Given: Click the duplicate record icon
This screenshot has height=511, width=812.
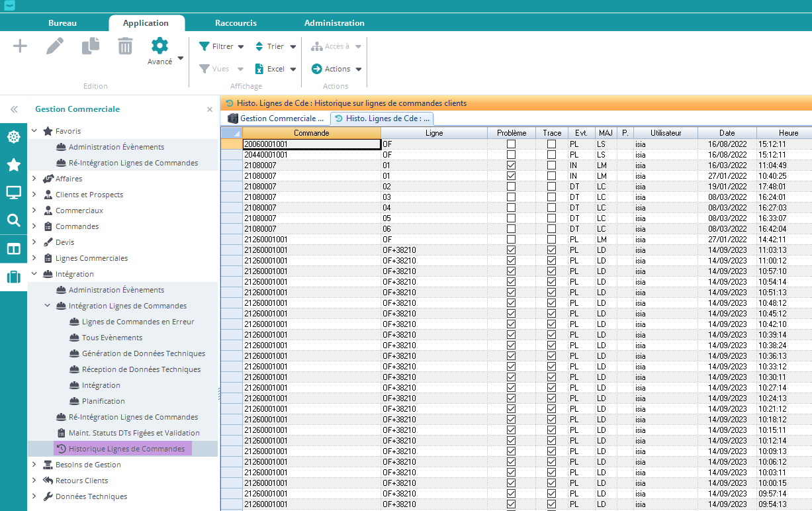Looking at the screenshot, I should tap(90, 46).
